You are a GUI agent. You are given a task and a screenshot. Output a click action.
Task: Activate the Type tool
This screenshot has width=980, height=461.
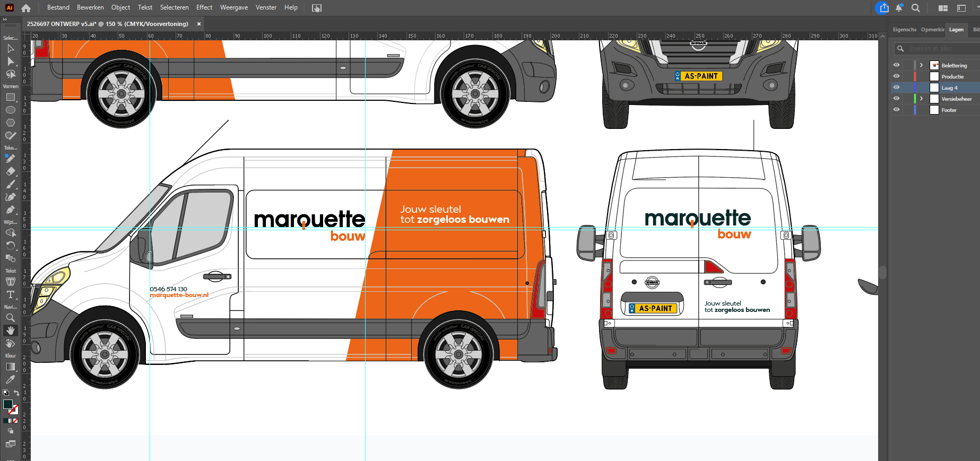[x=10, y=294]
